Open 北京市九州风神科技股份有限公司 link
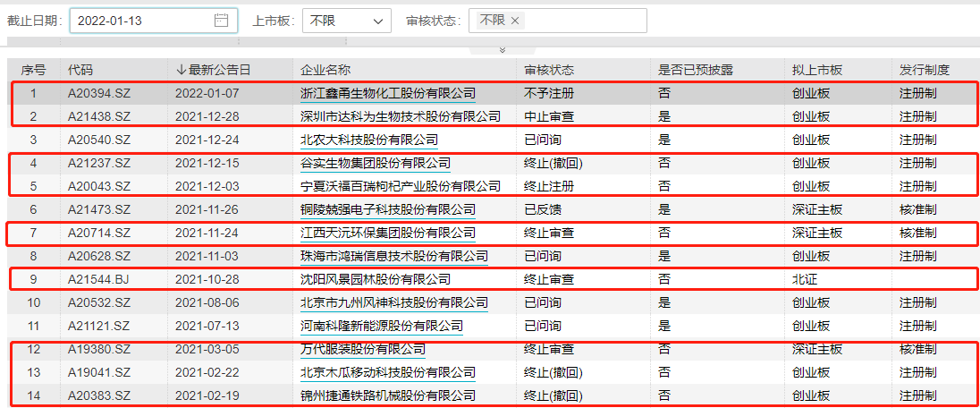Viewport: 980px width, 408px height. (x=394, y=303)
